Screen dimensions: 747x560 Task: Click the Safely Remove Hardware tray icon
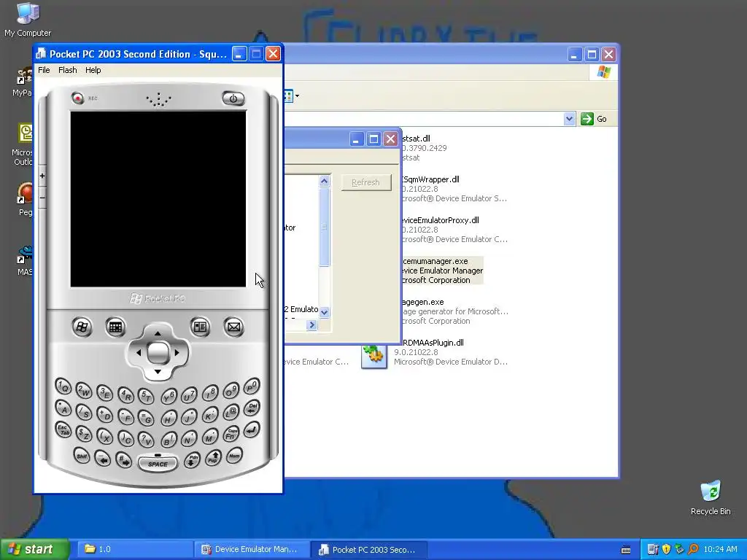pyautogui.click(x=679, y=550)
